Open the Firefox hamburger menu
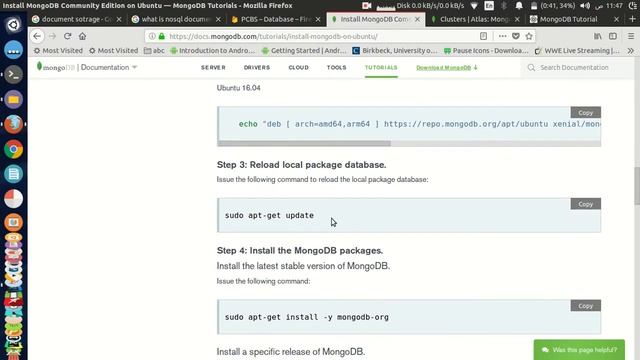Screen dimensions: 640x360 coord(631,36)
